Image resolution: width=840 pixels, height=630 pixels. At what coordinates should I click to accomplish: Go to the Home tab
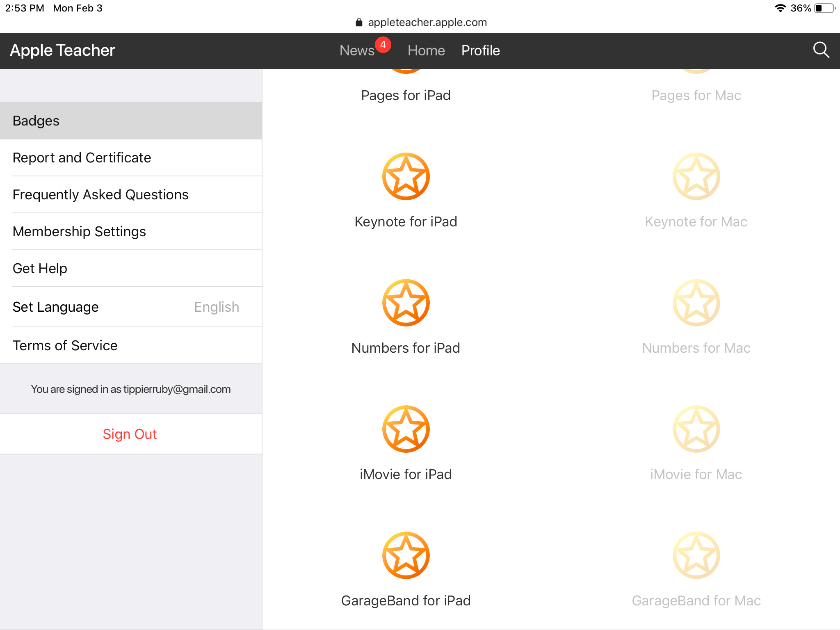pos(426,50)
